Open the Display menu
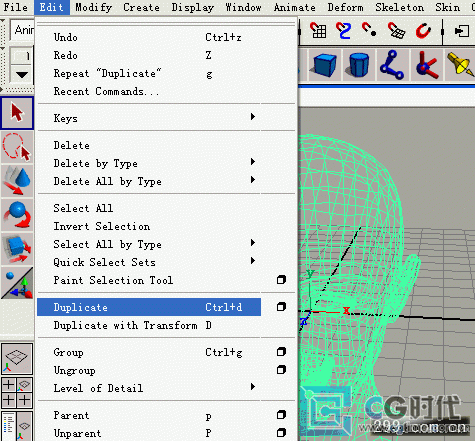The width and height of the screenshot is (475, 441). tap(193, 7)
